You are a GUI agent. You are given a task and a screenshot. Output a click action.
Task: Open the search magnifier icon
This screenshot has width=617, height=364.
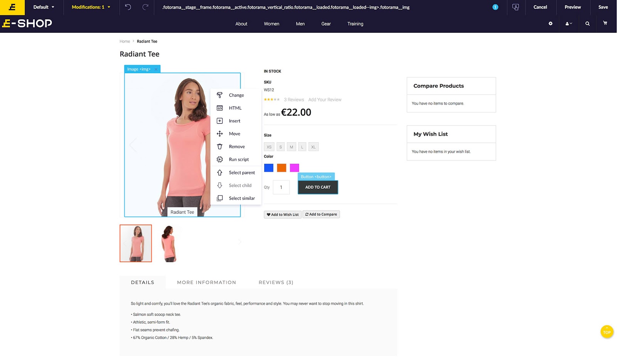[x=587, y=23]
